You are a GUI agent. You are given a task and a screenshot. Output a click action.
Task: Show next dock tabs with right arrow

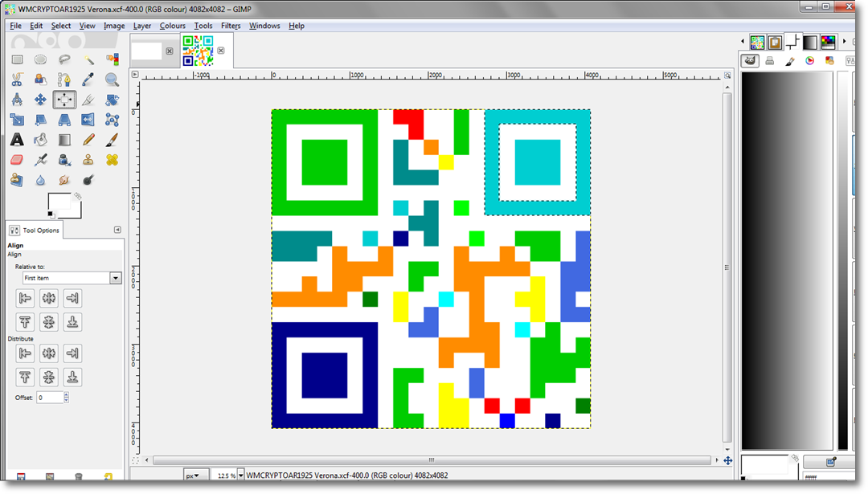pos(844,42)
